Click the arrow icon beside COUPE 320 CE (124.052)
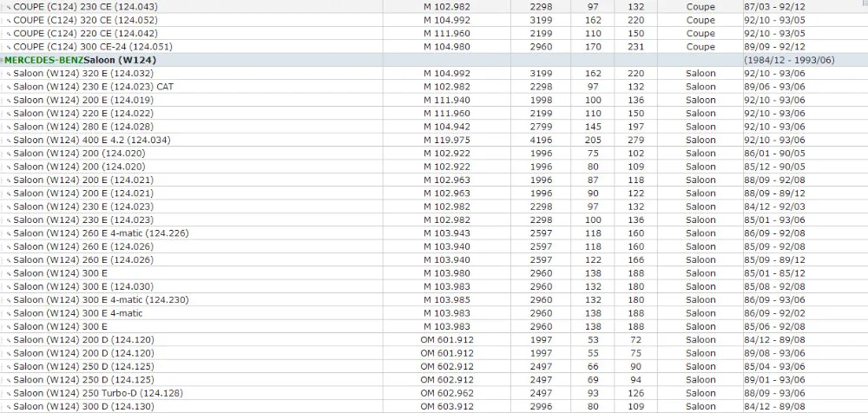This screenshot has height=413, width=868. click(x=9, y=21)
